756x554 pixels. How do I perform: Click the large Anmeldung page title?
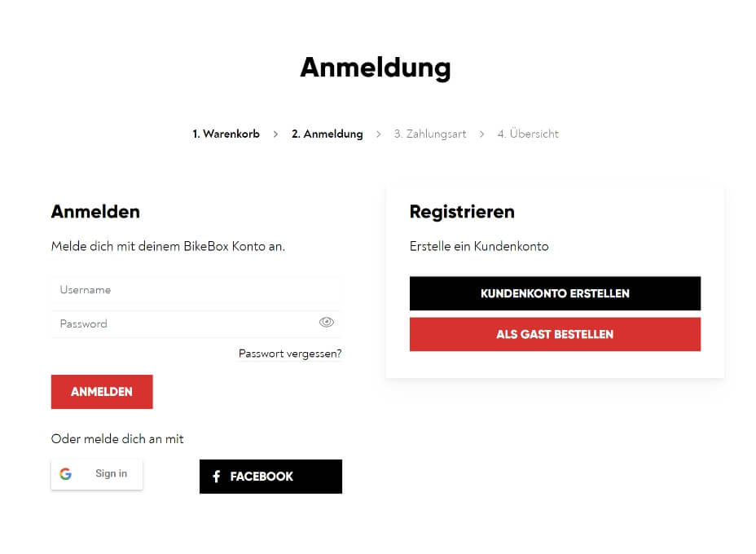[x=375, y=67]
